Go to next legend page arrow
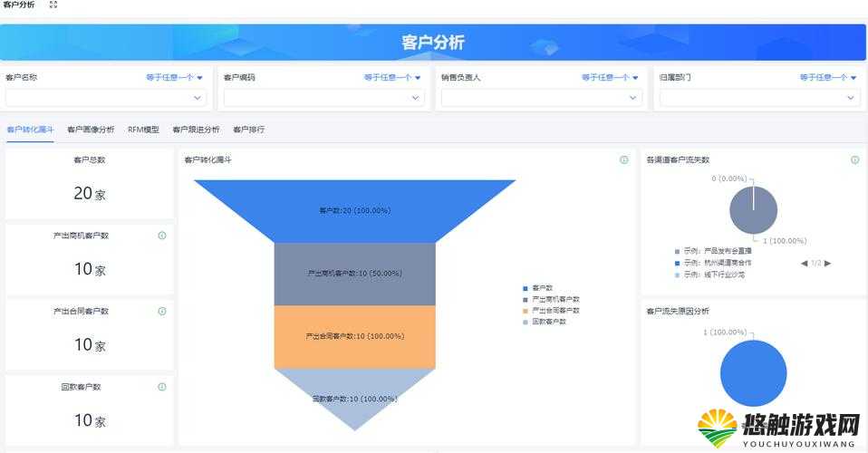Image resolution: width=868 pixels, height=453 pixels. 827,263
